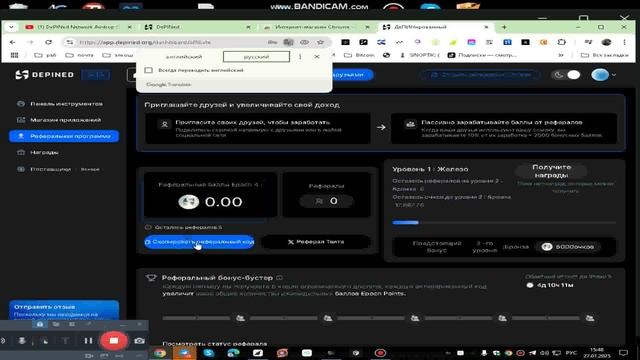The width and height of the screenshot is (640, 360).
Task: Close the Google Translate popup
Action: tap(317, 57)
